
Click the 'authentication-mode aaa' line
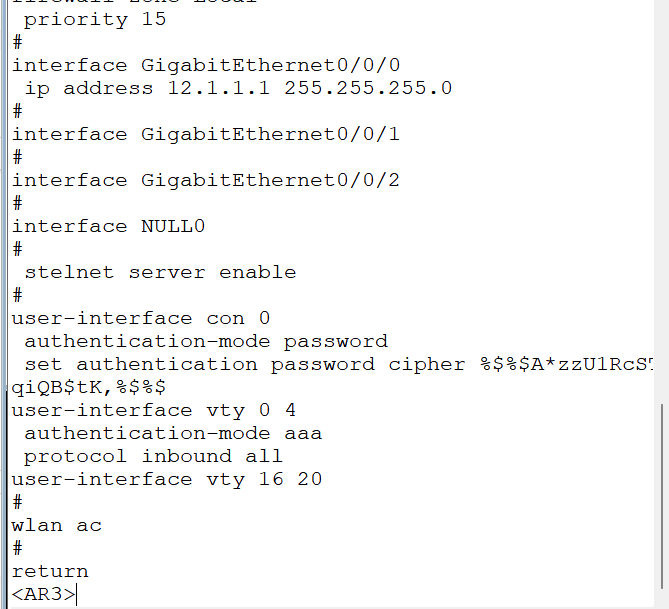pyautogui.click(x=173, y=433)
